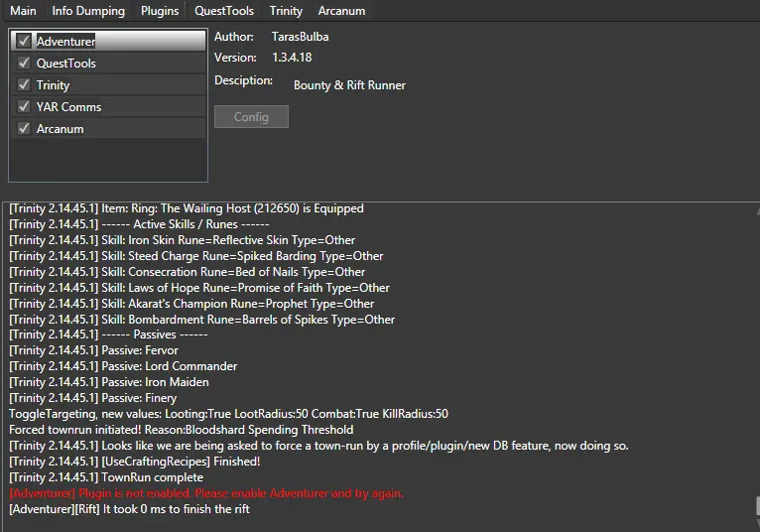Toggle the Trinity plugin checkbox

24,84
